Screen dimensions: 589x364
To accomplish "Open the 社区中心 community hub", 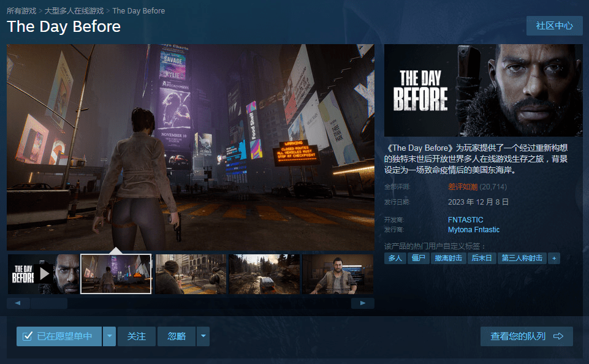I will [554, 26].
